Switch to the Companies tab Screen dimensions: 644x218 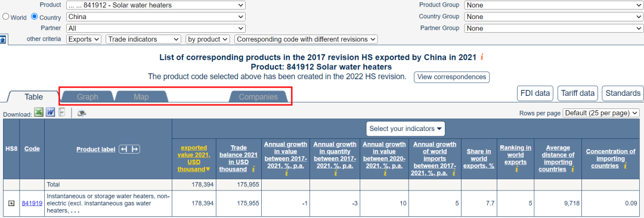click(258, 97)
